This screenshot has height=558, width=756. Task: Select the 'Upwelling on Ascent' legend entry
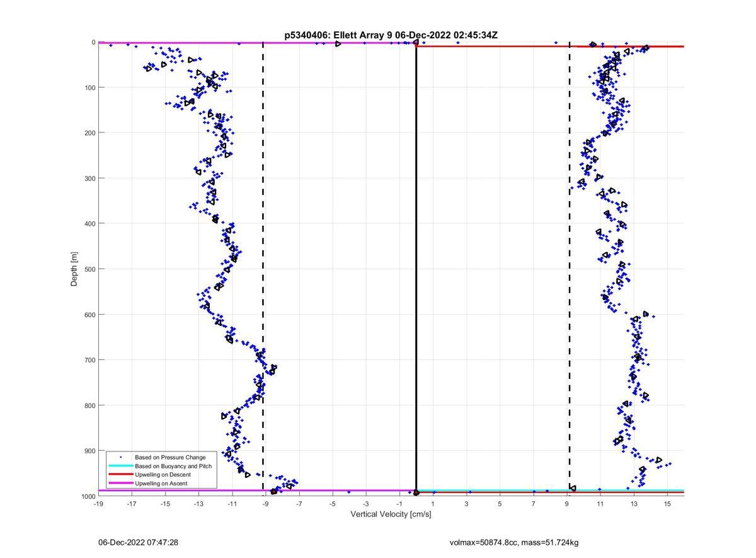[163, 484]
